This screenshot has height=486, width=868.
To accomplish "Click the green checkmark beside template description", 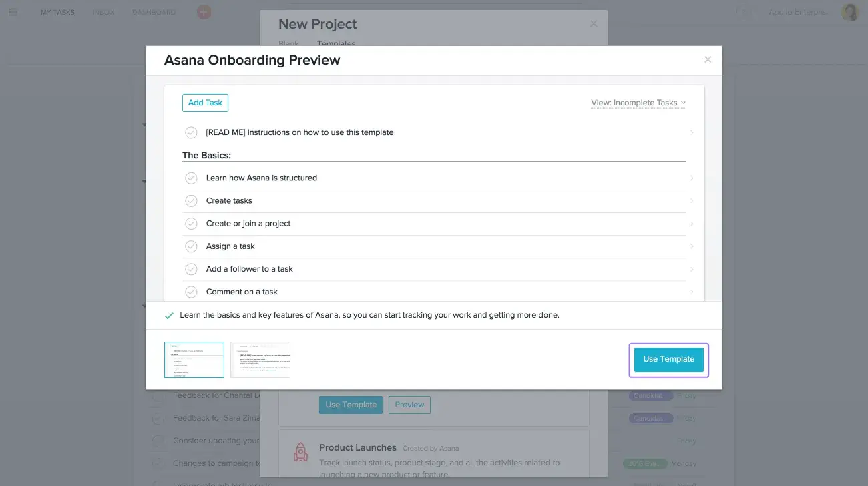I will (169, 315).
